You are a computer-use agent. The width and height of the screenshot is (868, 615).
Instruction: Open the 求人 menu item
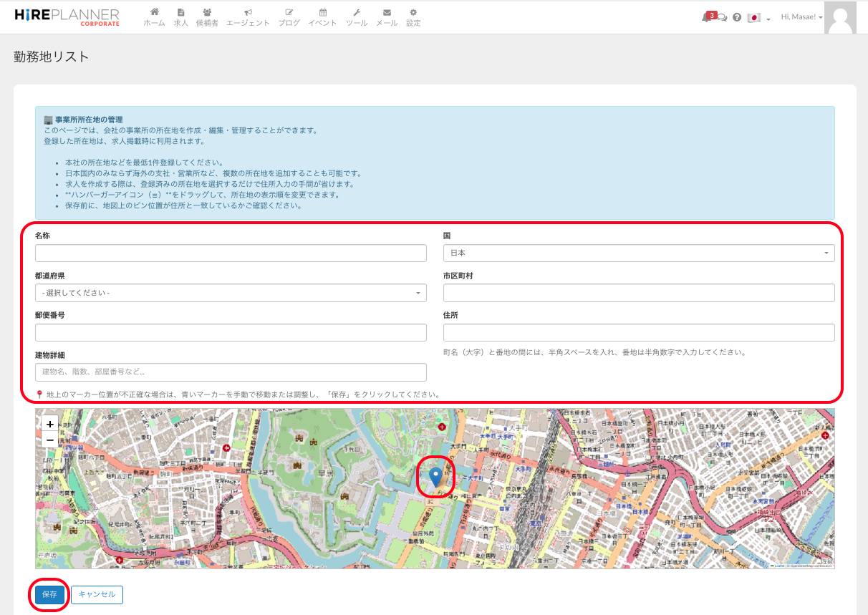pyautogui.click(x=180, y=17)
